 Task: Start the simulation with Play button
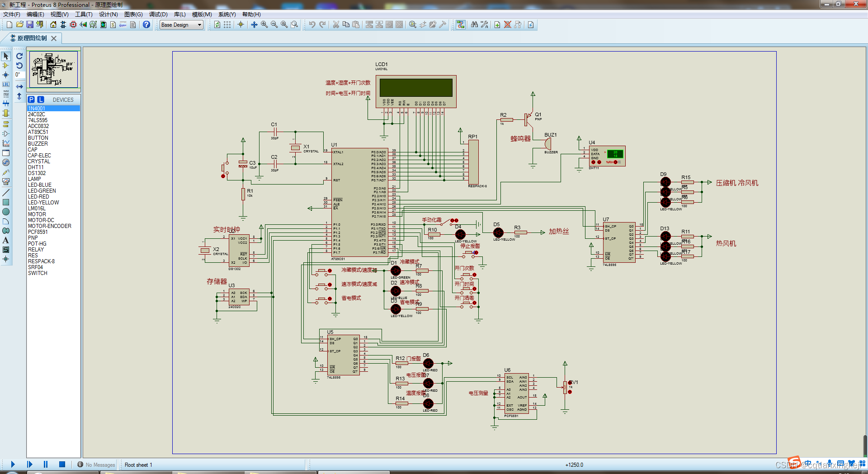point(13,464)
